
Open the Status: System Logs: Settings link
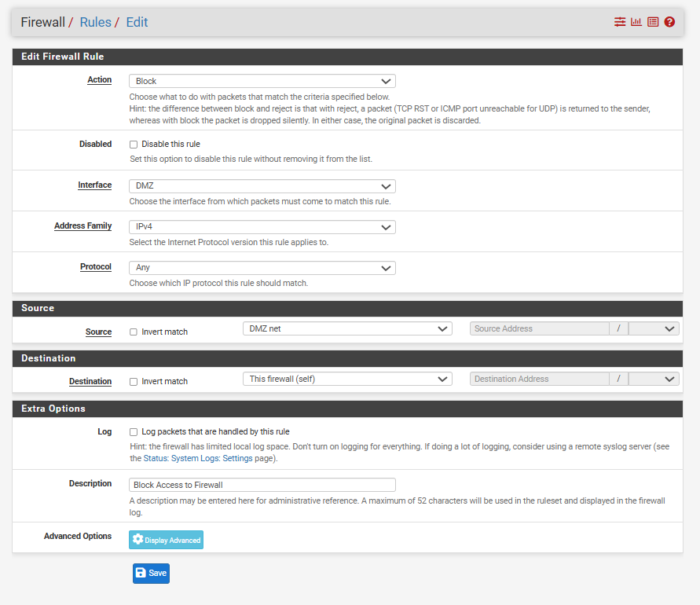click(208, 458)
